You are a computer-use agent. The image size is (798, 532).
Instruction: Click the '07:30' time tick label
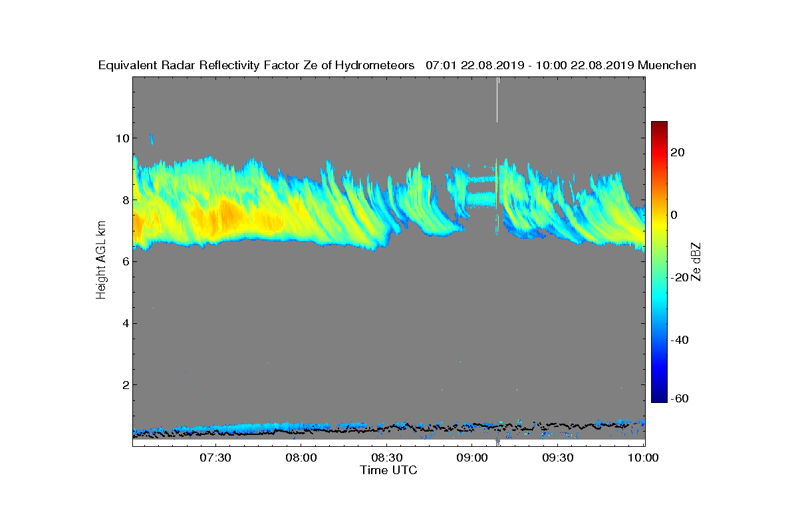[215, 458]
